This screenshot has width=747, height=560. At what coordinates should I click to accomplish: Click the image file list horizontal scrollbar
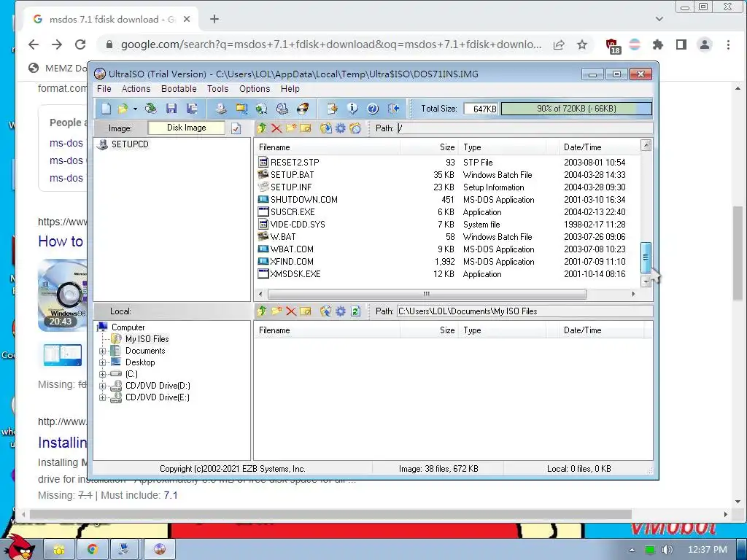(427, 294)
